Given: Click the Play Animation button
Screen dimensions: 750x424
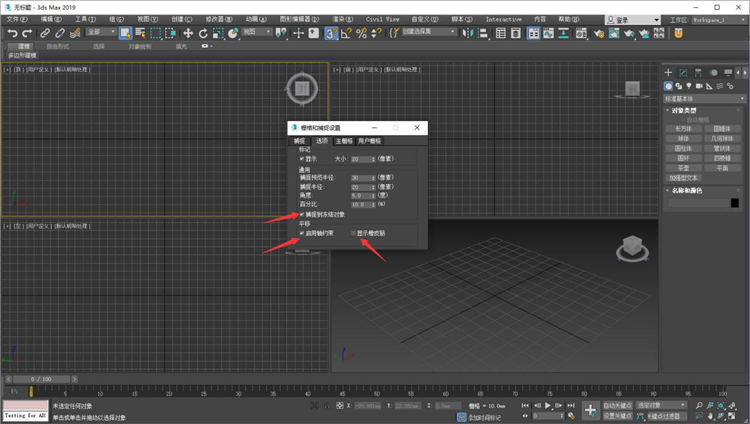Looking at the screenshot, I should [x=548, y=405].
